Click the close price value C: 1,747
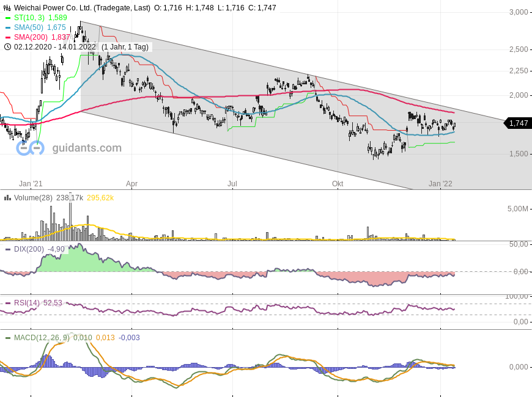Viewport: 532px width, 397px height. pyautogui.click(x=262, y=8)
